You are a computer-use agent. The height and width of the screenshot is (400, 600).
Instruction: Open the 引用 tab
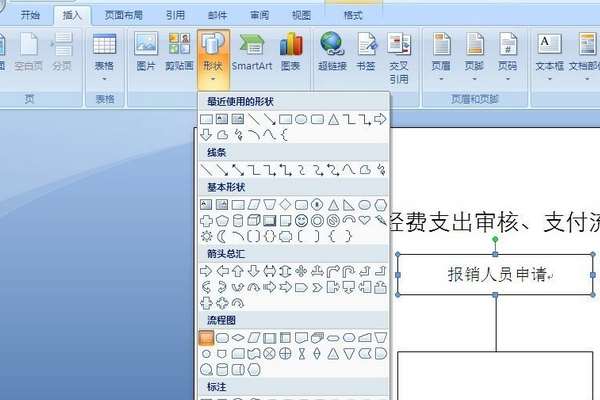(175, 15)
